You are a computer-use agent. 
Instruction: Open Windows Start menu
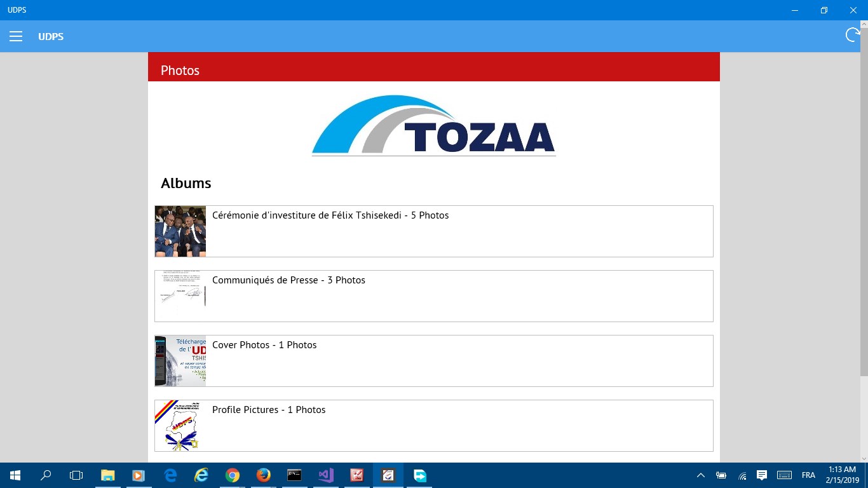15,475
